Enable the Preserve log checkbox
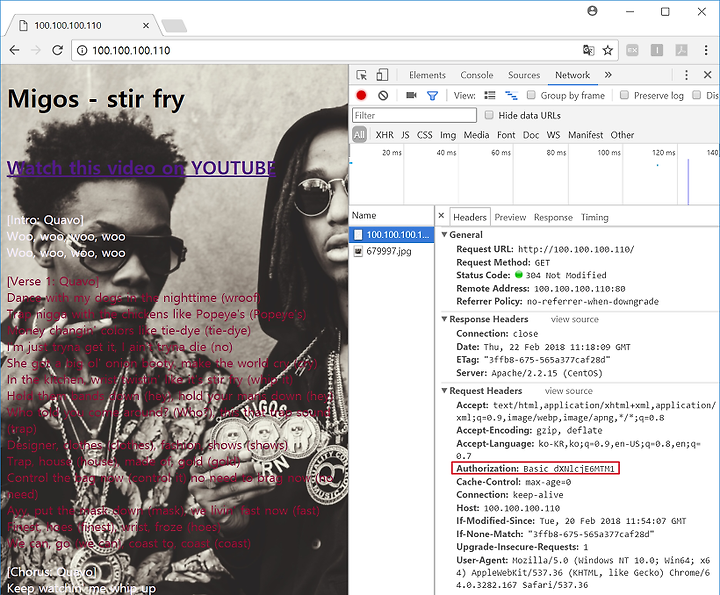 pyautogui.click(x=624, y=95)
